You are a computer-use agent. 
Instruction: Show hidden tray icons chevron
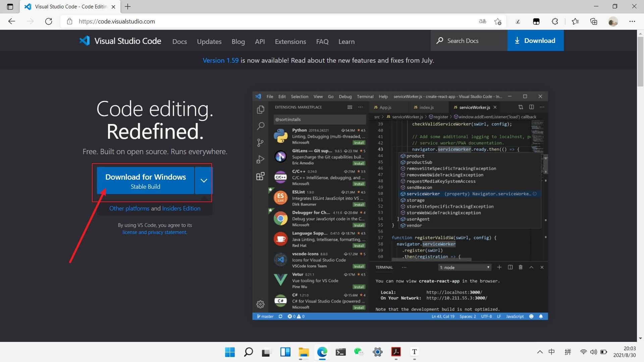(x=540, y=352)
